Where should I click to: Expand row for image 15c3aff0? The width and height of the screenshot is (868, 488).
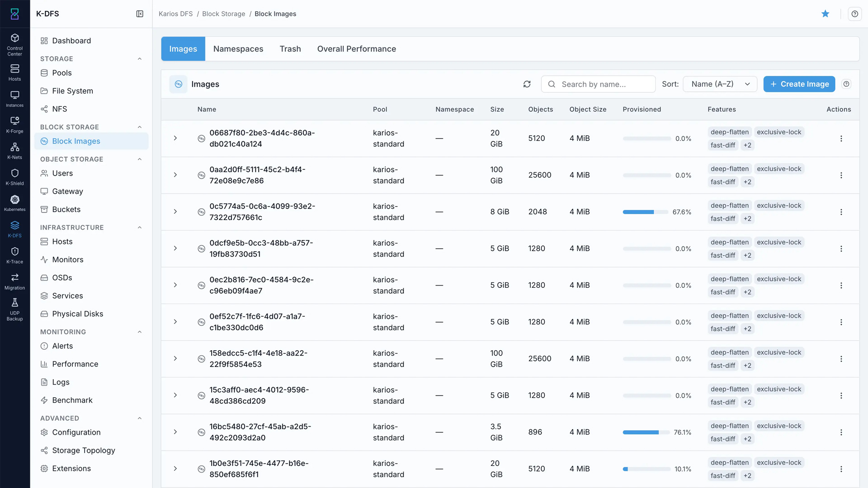point(175,395)
